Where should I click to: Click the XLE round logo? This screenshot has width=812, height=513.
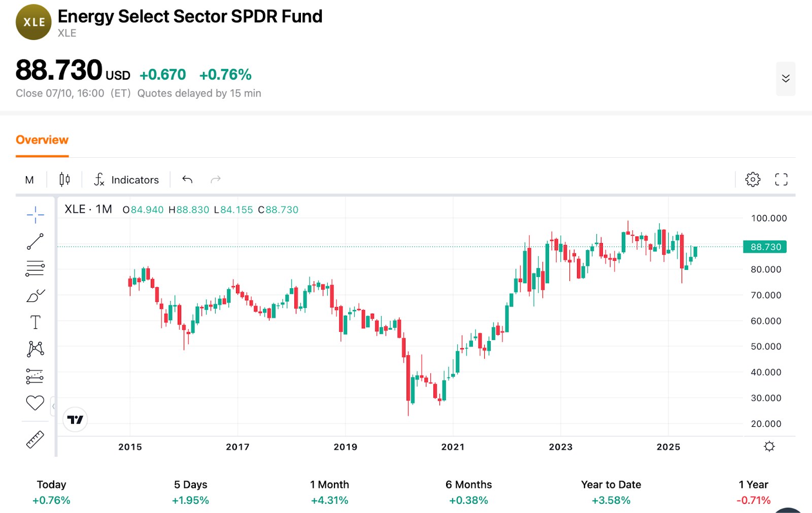click(33, 22)
